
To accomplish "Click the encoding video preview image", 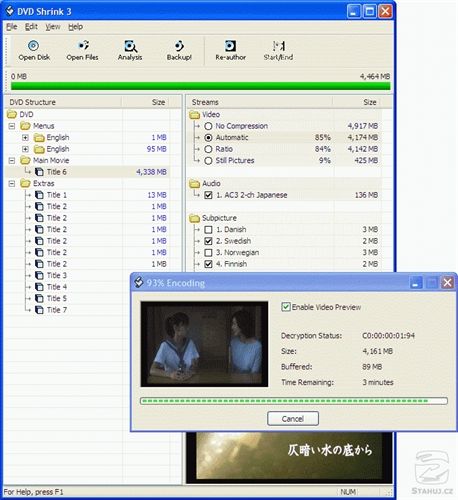I will [x=204, y=344].
